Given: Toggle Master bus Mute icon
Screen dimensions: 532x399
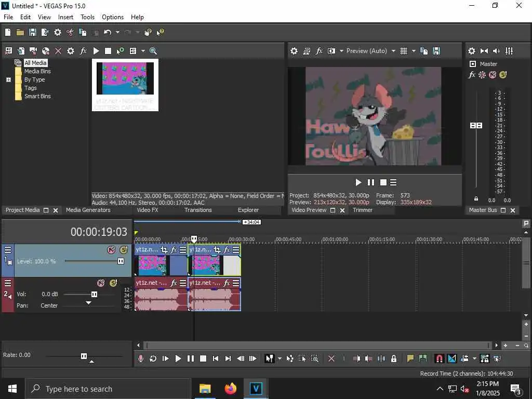Looking at the screenshot, I should (x=493, y=75).
